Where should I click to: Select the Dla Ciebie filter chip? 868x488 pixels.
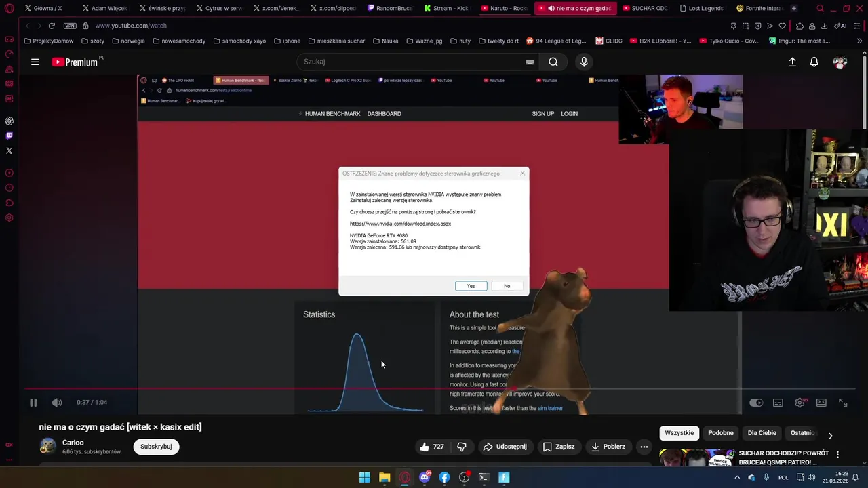click(x=762, y=433)
